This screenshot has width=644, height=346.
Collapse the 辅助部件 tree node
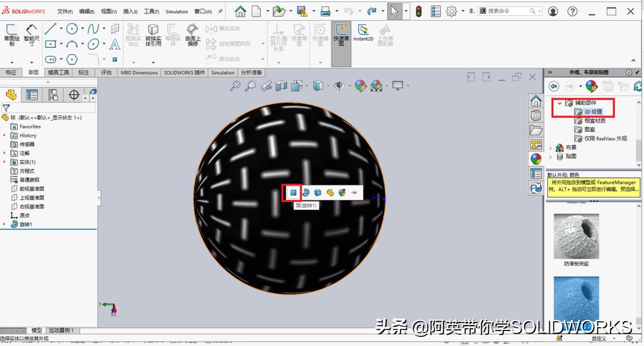(560, 103)
